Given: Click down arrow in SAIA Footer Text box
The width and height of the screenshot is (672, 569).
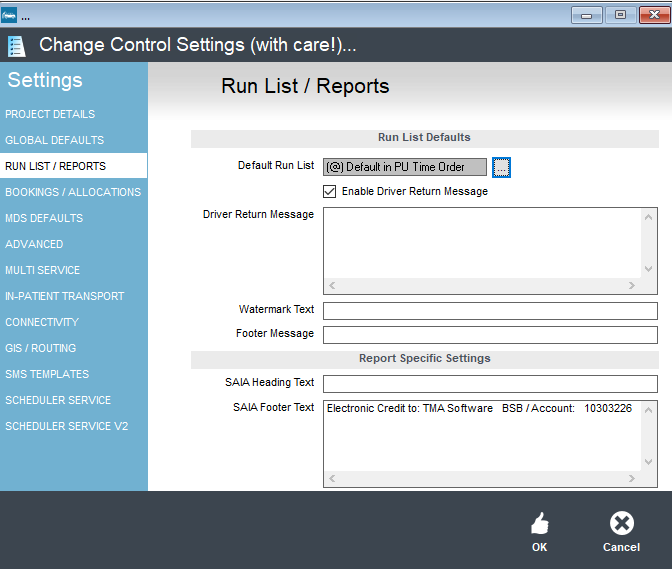Looking at the screenshot, I should pos(648,461).
